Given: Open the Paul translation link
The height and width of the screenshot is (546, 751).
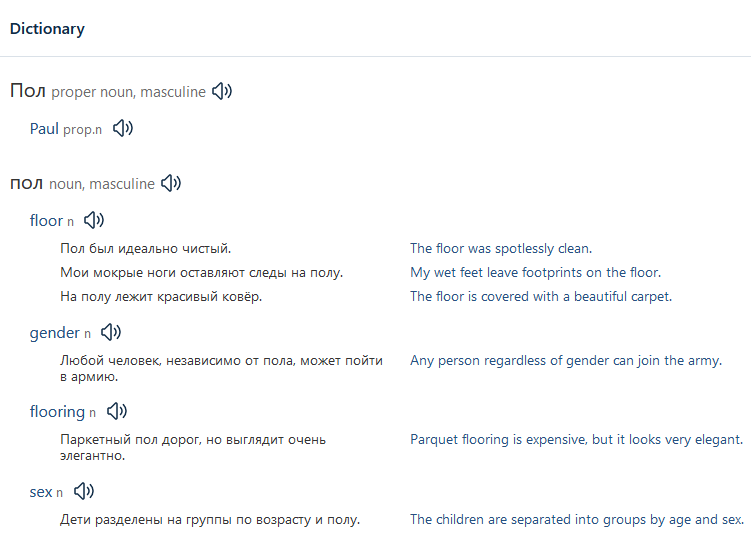Looking at the screenshot, I should (44, 129).
